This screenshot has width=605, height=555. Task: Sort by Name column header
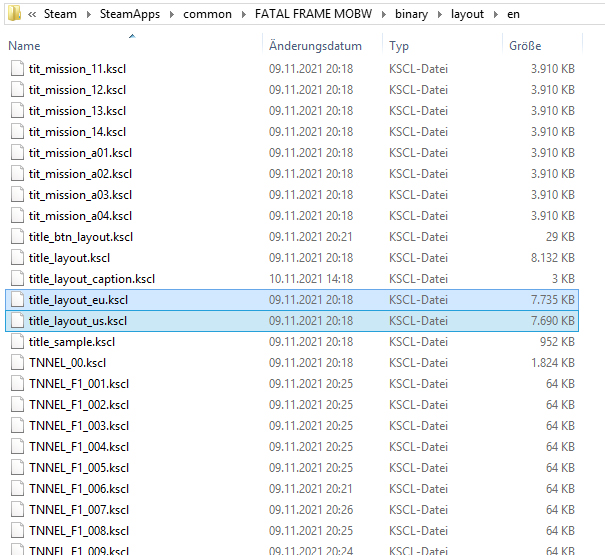click(24, 46)
